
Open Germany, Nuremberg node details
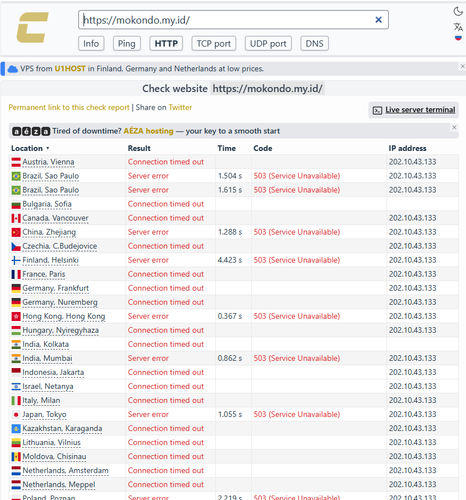tap(60, 302)
